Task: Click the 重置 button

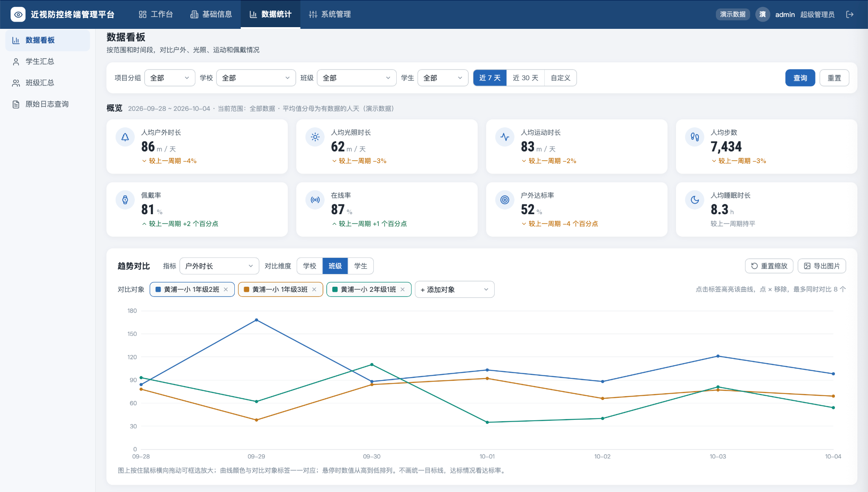Action: tap(834, 78)
